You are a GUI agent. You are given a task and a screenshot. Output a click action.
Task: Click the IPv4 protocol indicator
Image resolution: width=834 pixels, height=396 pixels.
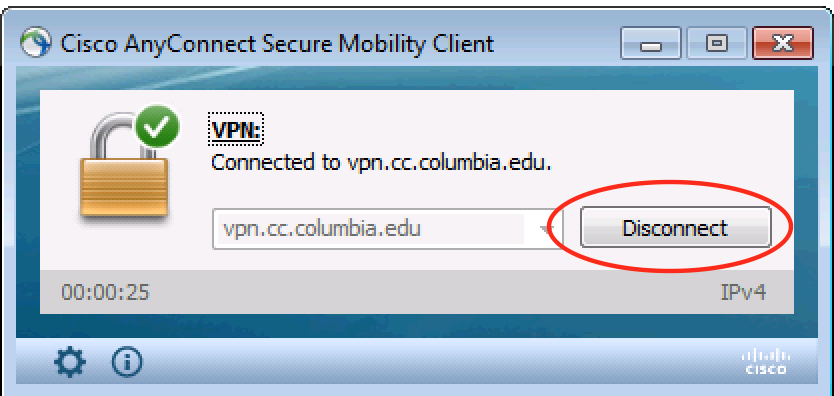(x=743, y=292)
